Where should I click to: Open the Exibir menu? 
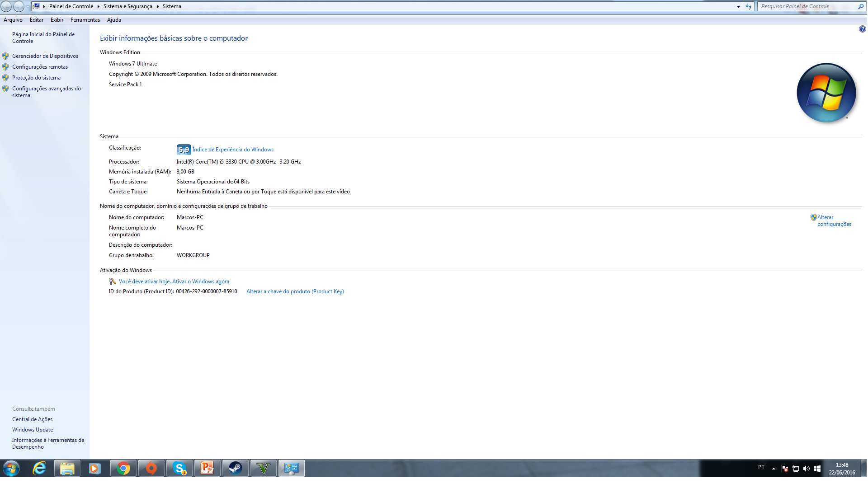[57, 20]
